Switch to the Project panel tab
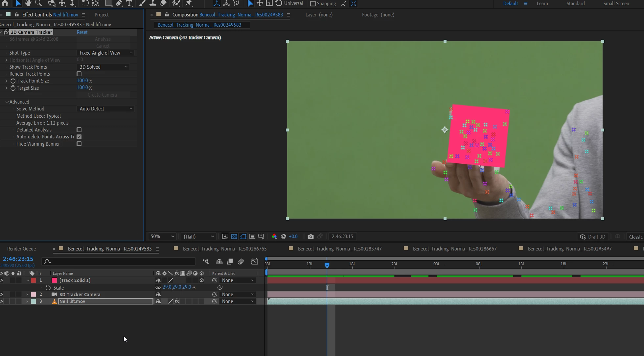644x356 pixels. pos(102,15)
